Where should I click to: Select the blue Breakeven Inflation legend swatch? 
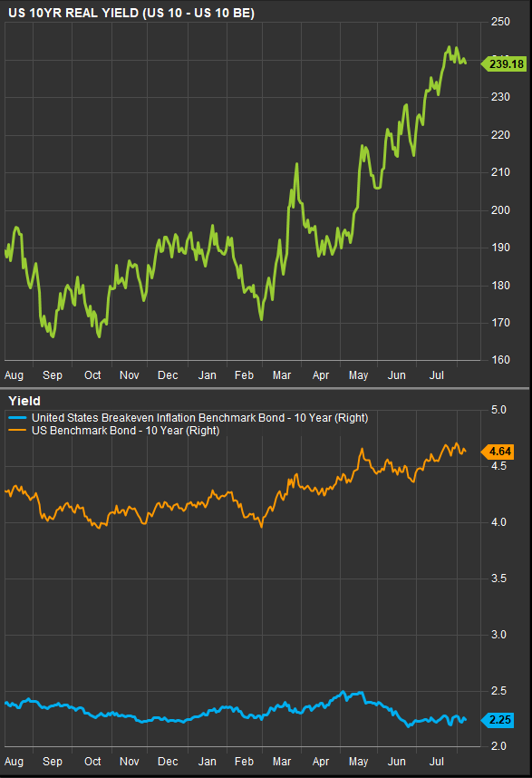18,418
